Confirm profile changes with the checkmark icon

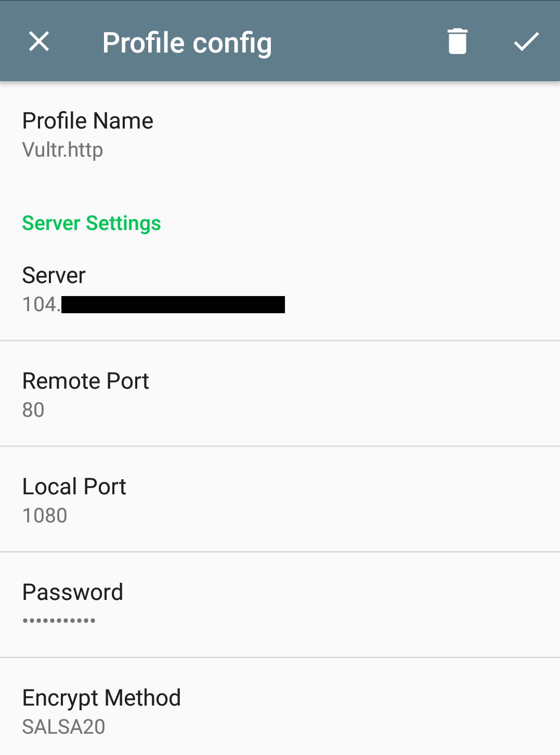526,42
